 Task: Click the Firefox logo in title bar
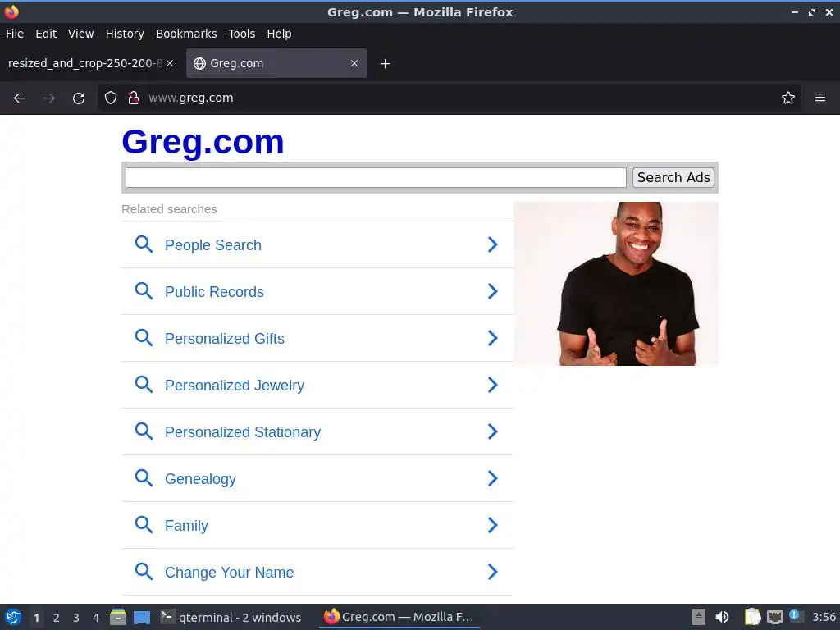11,11
